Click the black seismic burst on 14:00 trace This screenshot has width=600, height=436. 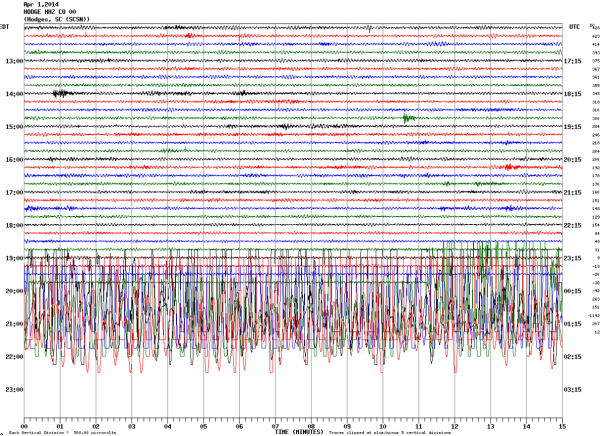(x=62, y=93)
